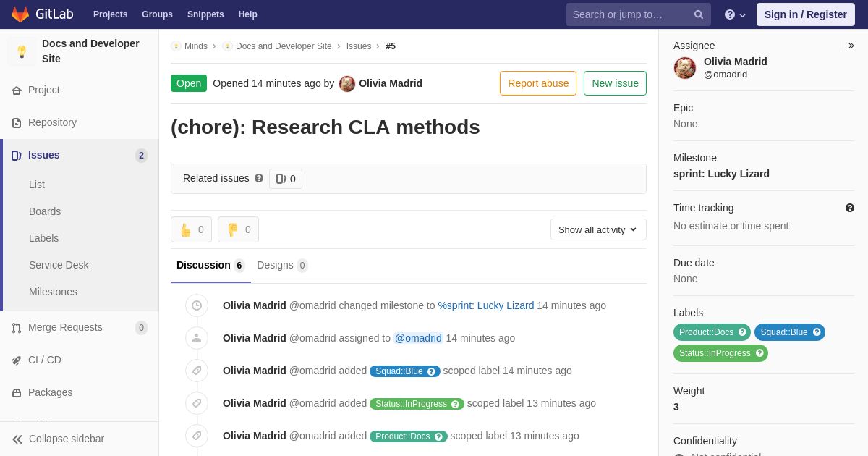Click the Squad::Blue label in sidebar
This screenshot has width=868, height=456.
pyautogui.click(x=790, y=332)
